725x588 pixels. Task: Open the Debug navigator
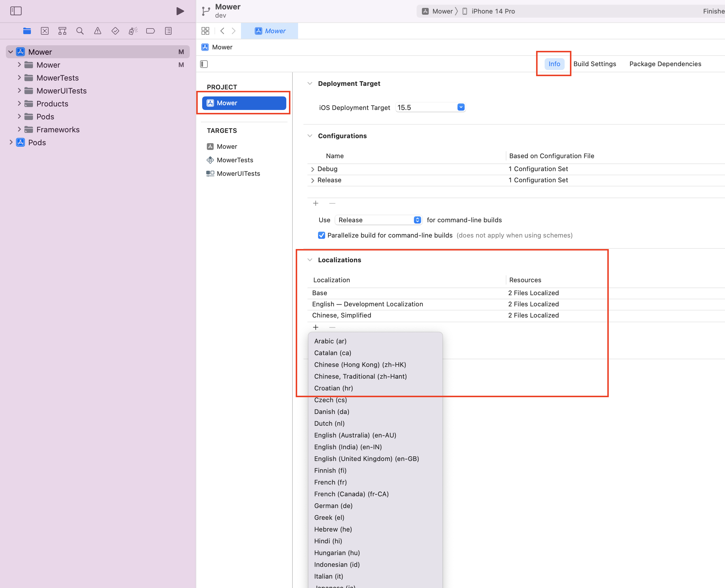pos(133,31)
